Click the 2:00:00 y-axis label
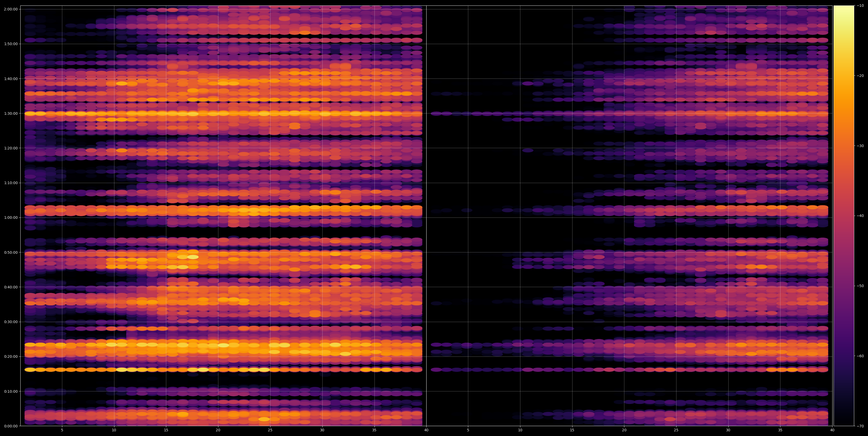Screen dimensions: 868x436 pyautogui.click(x=11, y=9)
